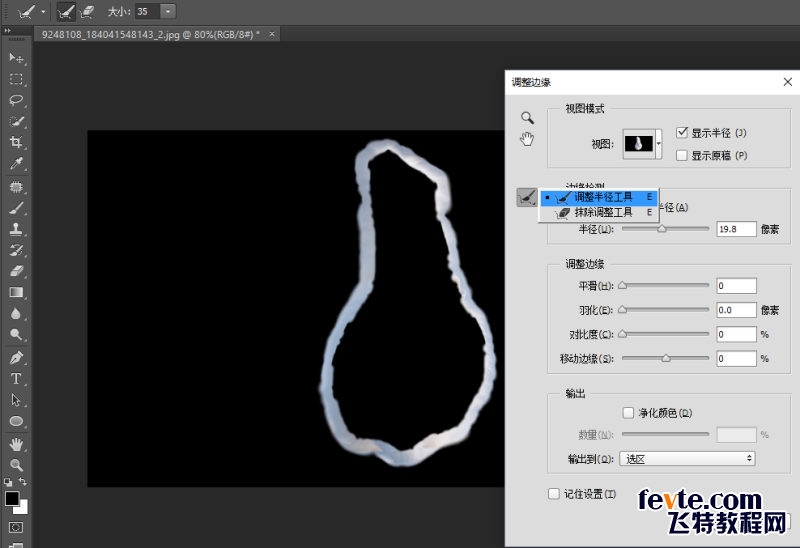800x548 pixels.
Task: Choose 调整半径工具 from popup menu
Action: (x=599, y=197)
